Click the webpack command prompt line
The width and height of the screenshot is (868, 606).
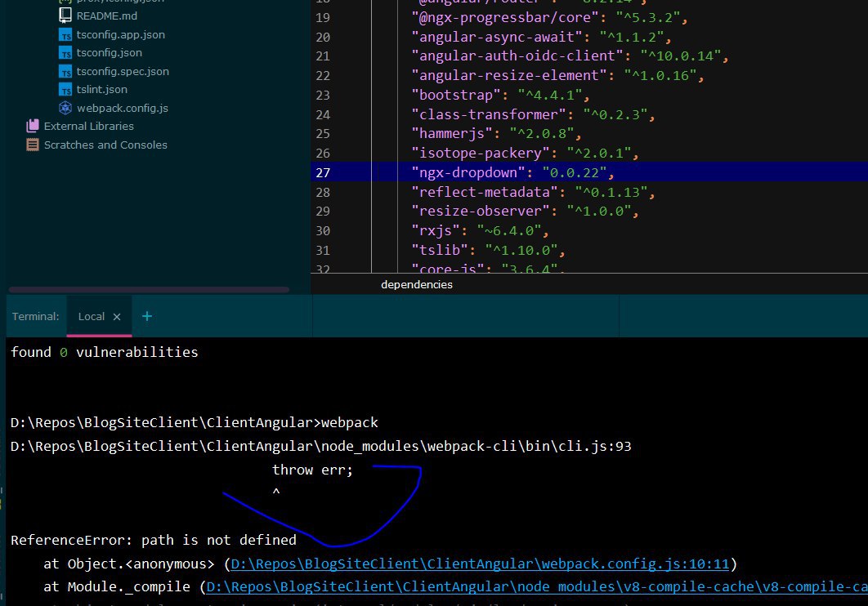click(x=195, y=422)
